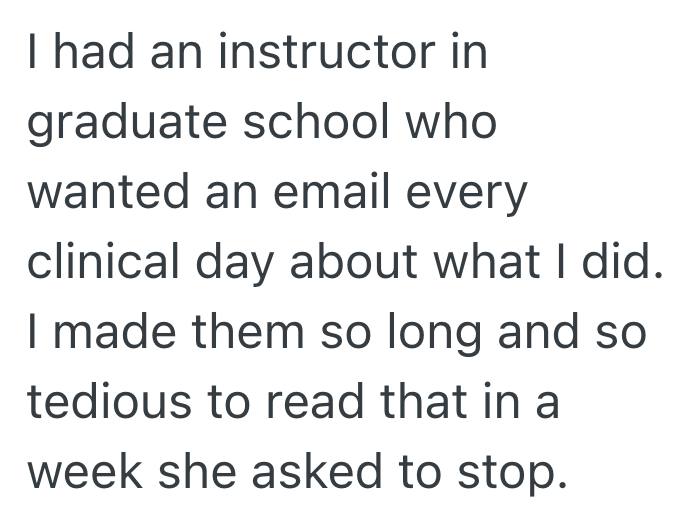Click the word "did"

click(629, 260)
